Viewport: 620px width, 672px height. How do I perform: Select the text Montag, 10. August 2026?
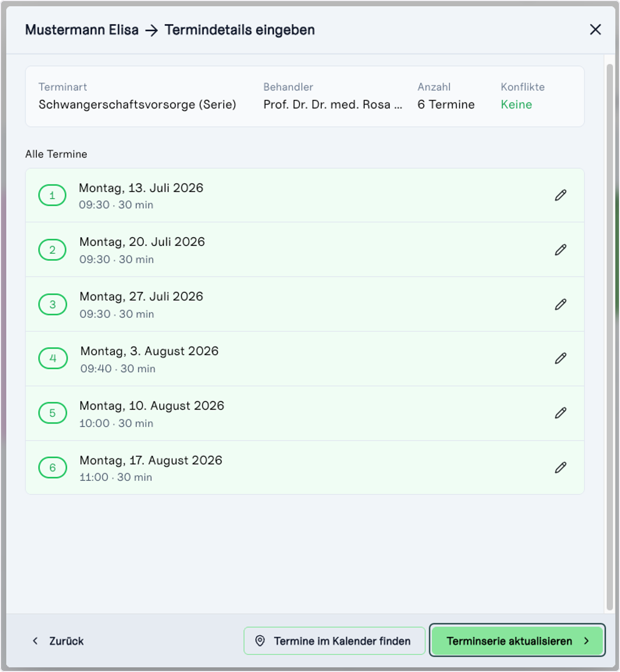(x=152, y=406)
